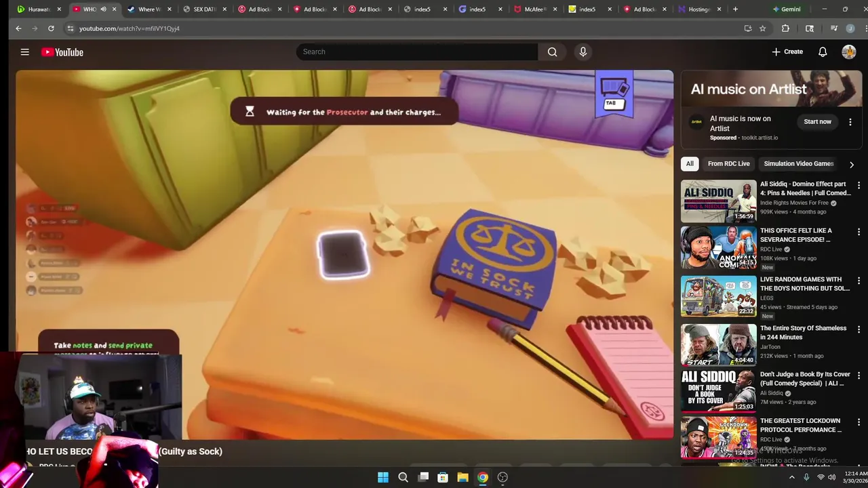The width and height of the screenshot is (868, 488).
Task: Mute the playing YouTube tab via speaker icon
Action: coord(103,9)
